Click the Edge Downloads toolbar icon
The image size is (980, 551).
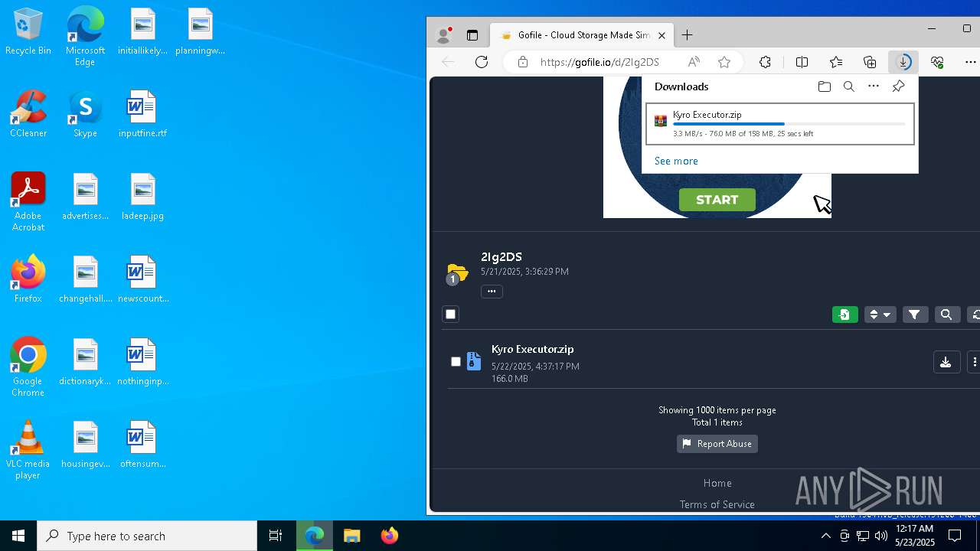903,62
